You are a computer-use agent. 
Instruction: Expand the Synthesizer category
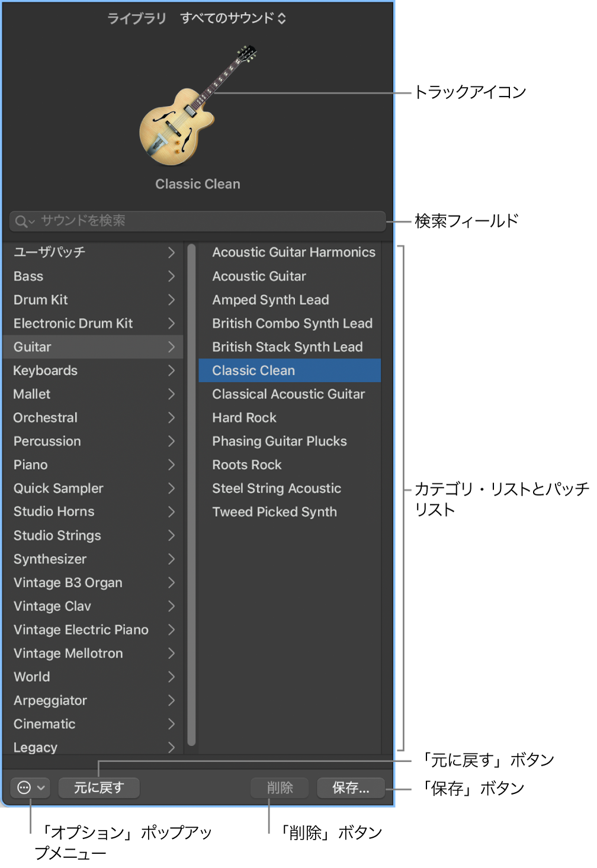tap(171, 559)
